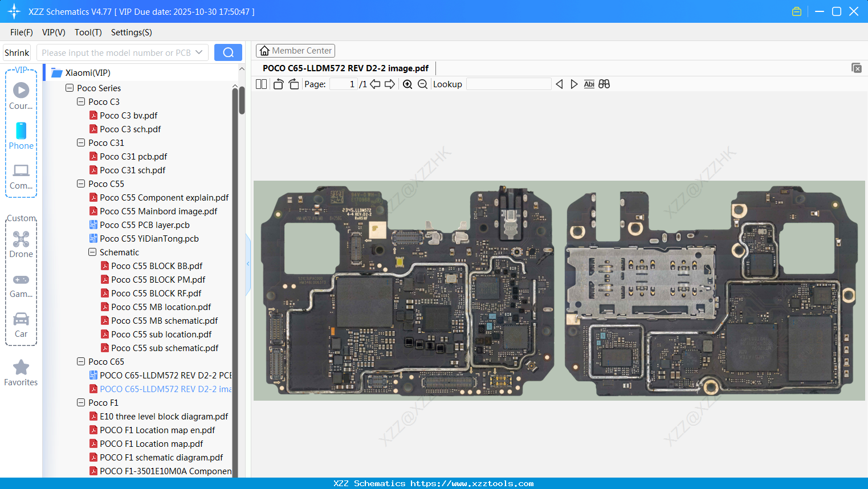Open the Member Center
Viewport: 868px width, 489px height.
coord(295,50)
